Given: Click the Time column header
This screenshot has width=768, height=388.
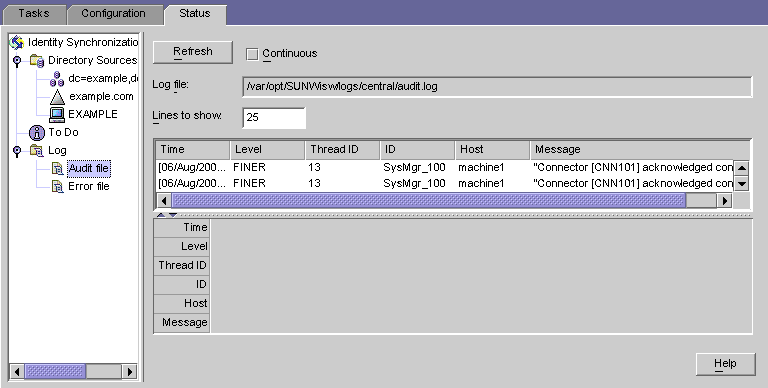Looking at the screenshot, I should click(193, 150).
